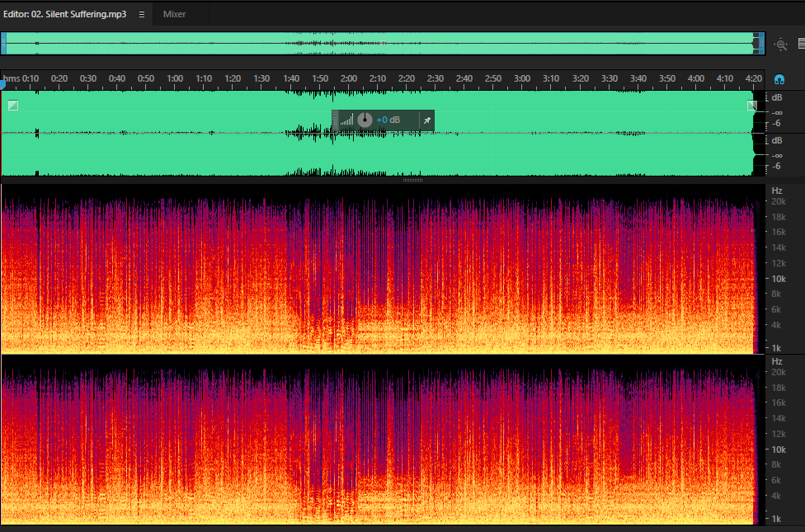805x532 pixels.
Task: Click the "20k" label on the bottom channel's Hz scale
Action: [779, 372]
